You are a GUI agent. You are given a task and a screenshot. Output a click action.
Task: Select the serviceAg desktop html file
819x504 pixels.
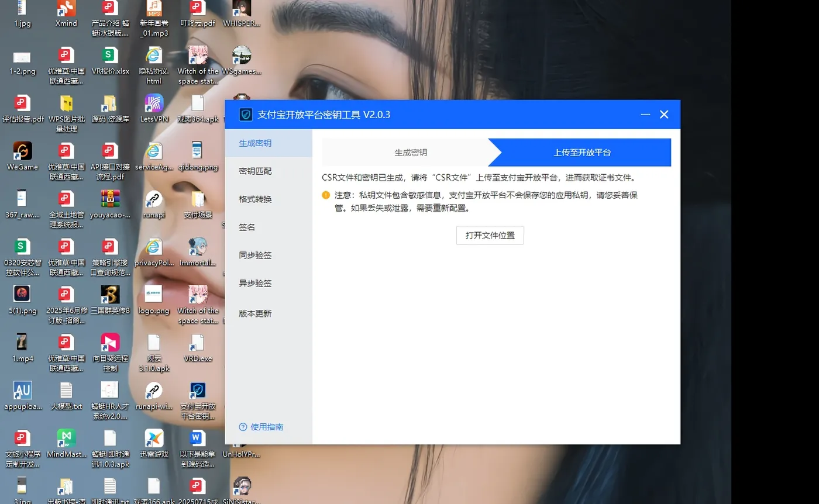154,157
